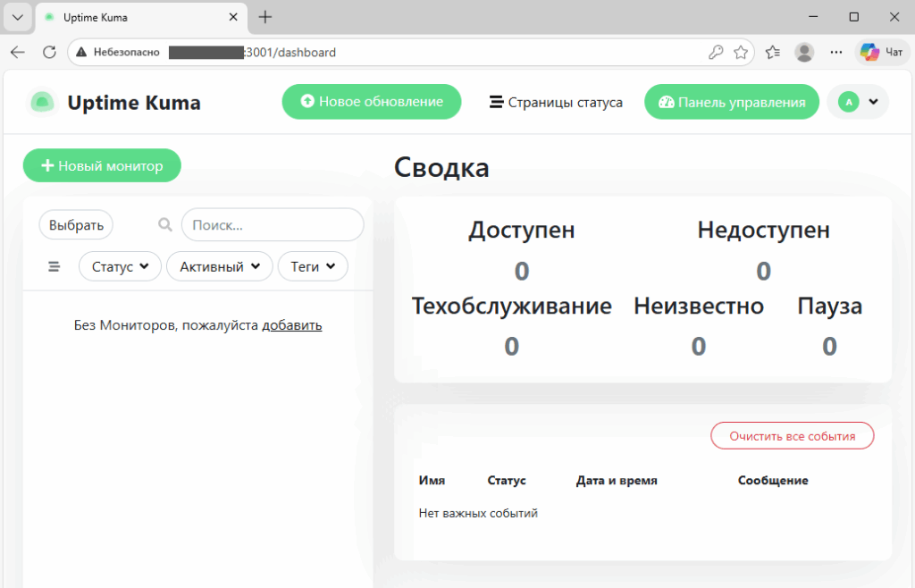
Task: Click the magnifier search icon
Action: click(164, 224)
